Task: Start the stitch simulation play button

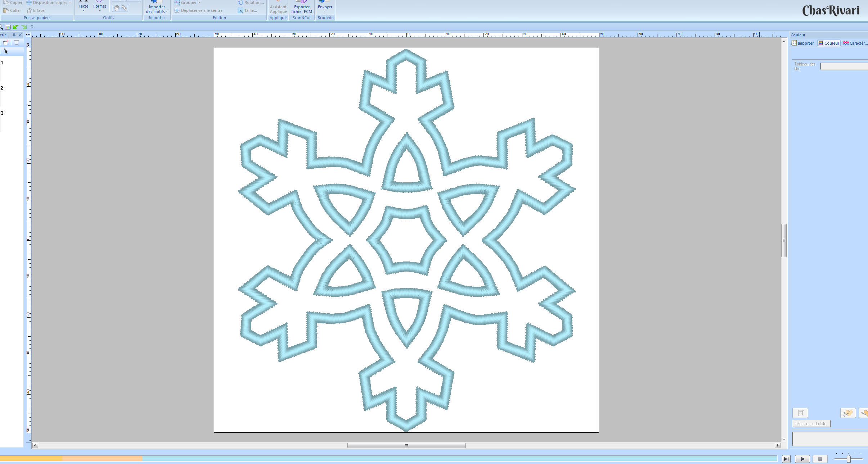Action: click(x=802, y=459)
